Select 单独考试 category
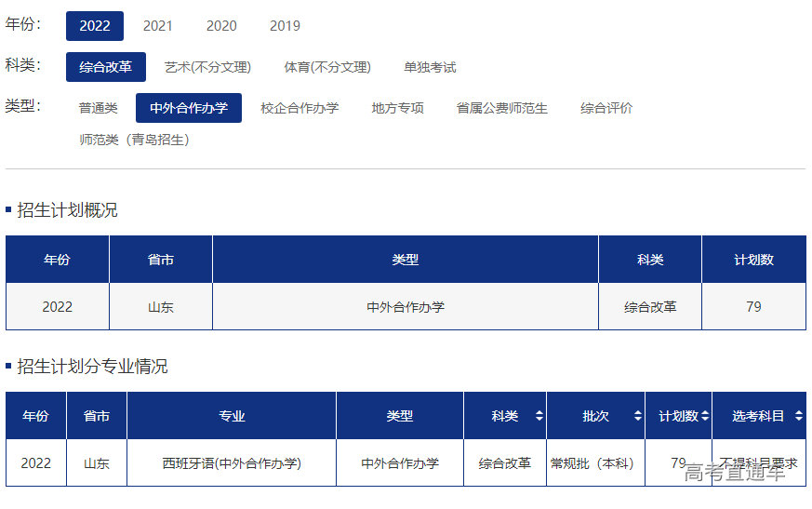Viewport: 812px width, 509px height. point(430,67)
